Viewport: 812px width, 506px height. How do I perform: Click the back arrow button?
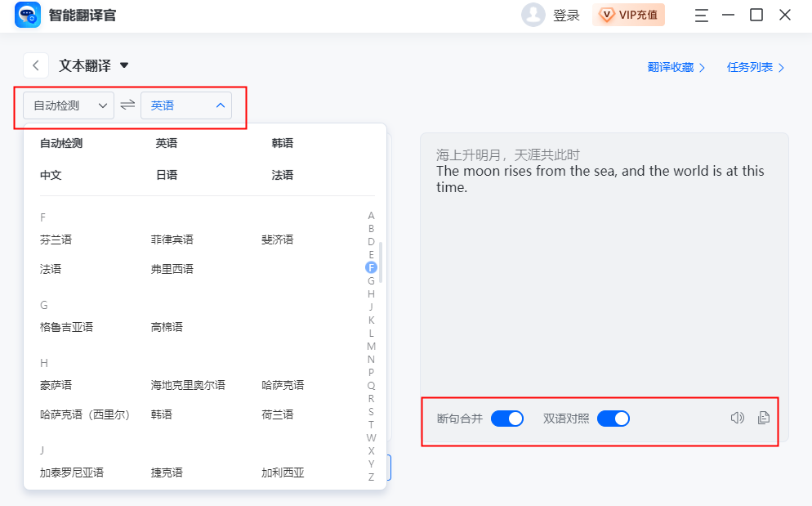35,65
